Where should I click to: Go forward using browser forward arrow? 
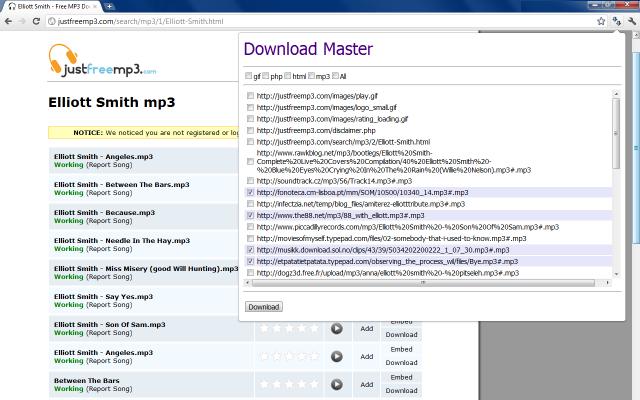click(x=22, y=21)
